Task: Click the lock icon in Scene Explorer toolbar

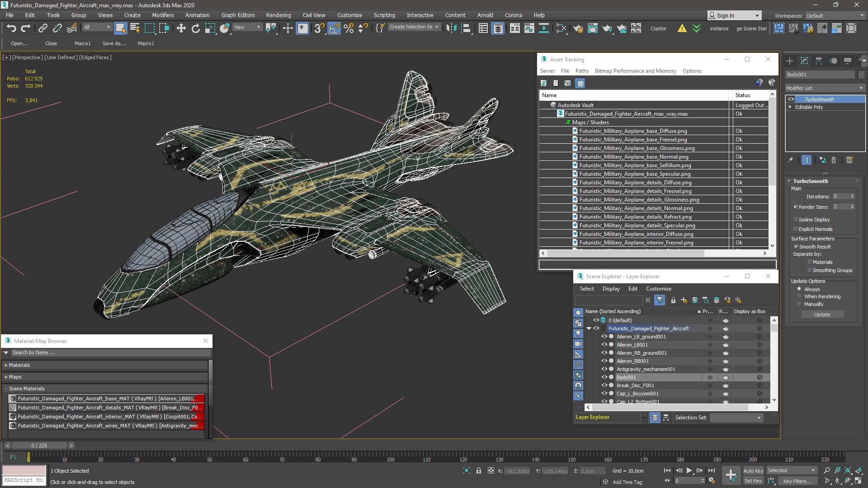Action: pyautogui.click(x=673, y=300)
